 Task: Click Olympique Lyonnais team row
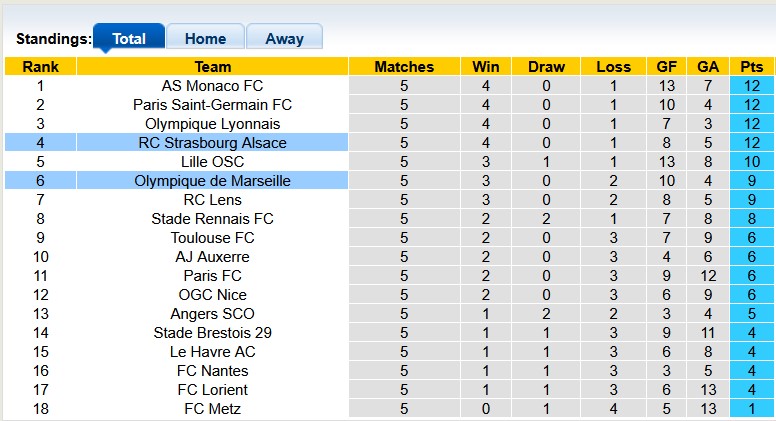212,124
